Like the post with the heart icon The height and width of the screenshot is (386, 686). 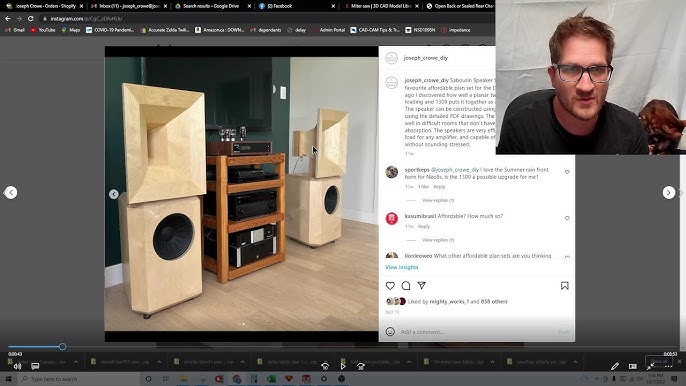click(x=390, y=286)
